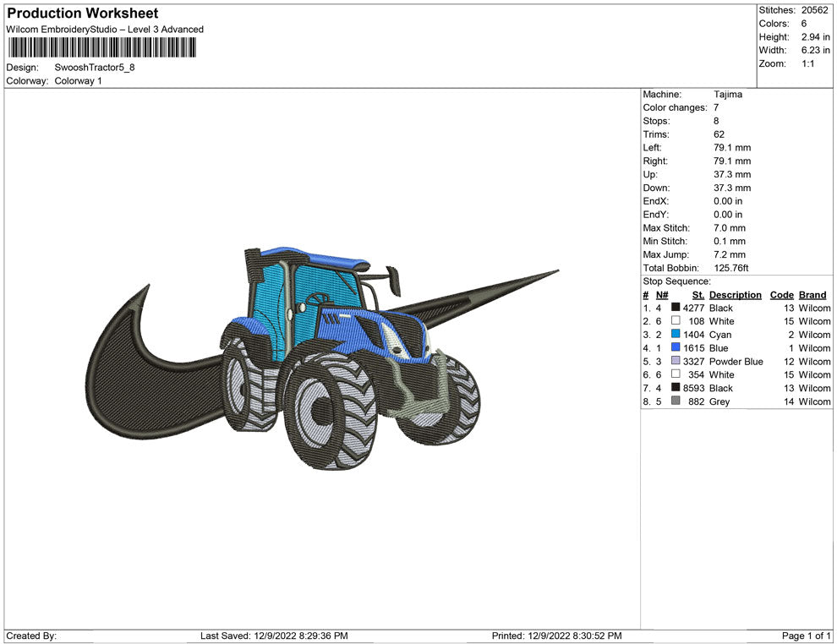Click the 'Grey' description in stop 8
The height and width of the screenshot is (644, 837).
point(719,401)
